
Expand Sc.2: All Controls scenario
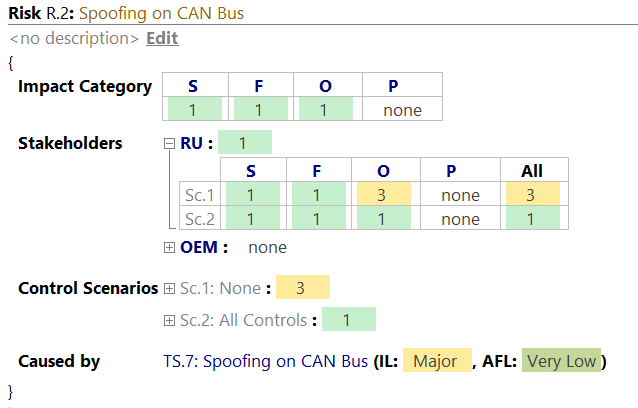click(169, 321)
